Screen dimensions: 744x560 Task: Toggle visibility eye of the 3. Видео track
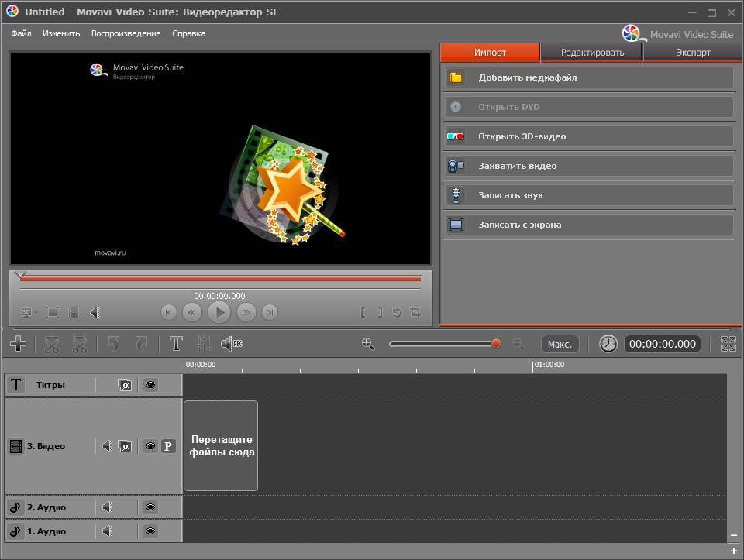pos(150,446)
